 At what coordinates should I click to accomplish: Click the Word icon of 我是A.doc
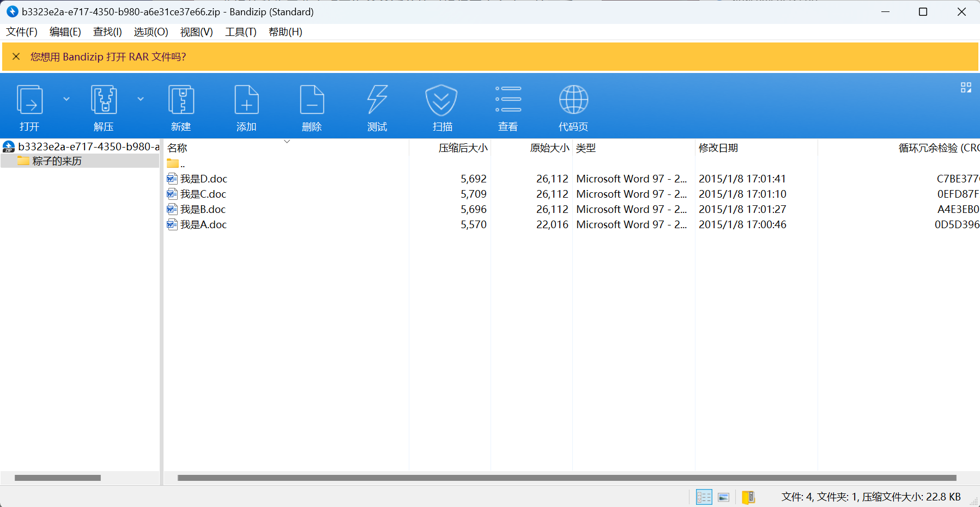tap(172, 224)
